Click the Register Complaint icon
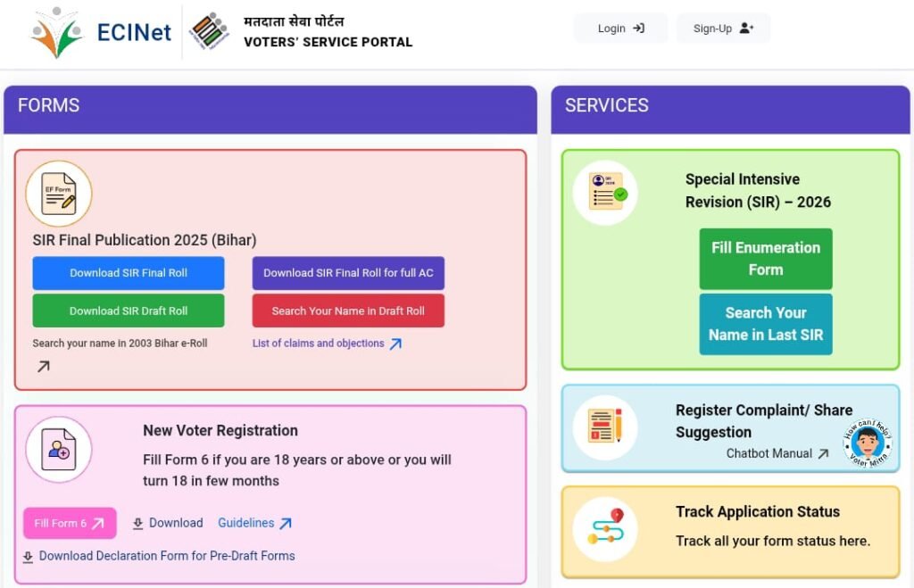914x588 pixels. [x=605, y=427]
